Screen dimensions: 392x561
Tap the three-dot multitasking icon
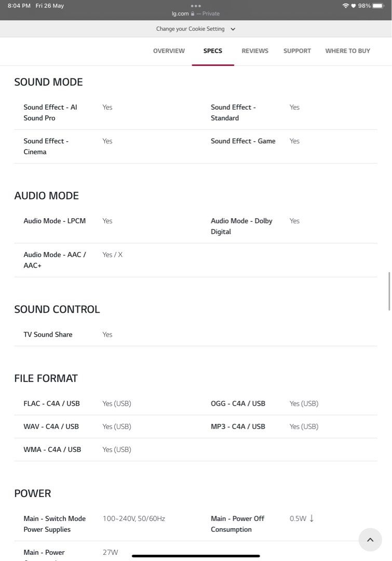click(196, 6)
